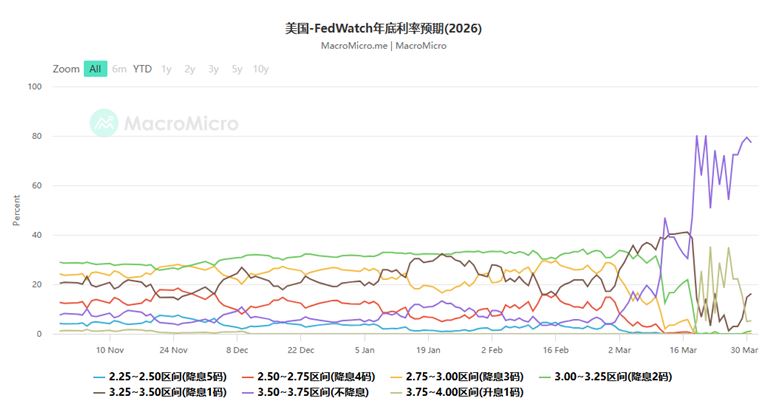The image size is (783, 414).
Task: Pick the 2y zoom range
Action: click(x=190, y=69)
